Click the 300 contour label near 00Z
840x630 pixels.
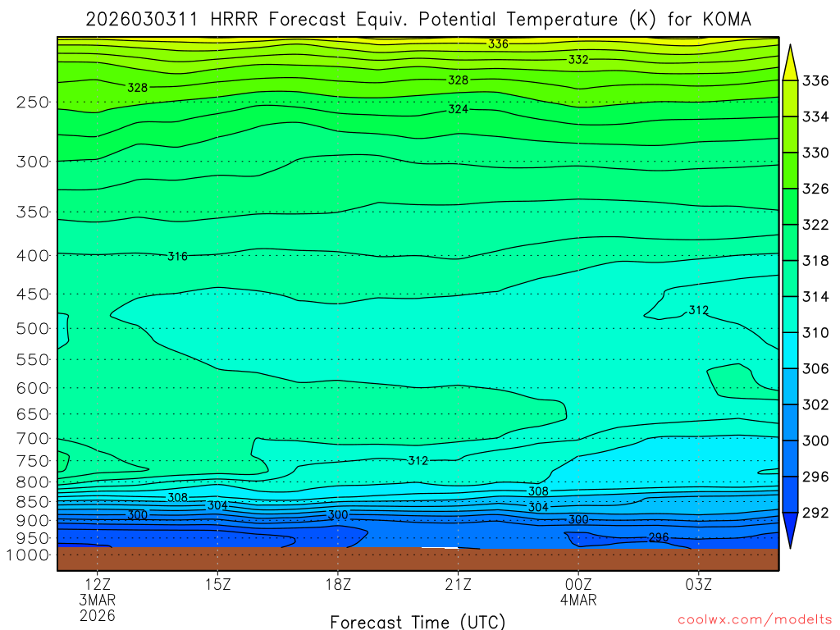578,519
